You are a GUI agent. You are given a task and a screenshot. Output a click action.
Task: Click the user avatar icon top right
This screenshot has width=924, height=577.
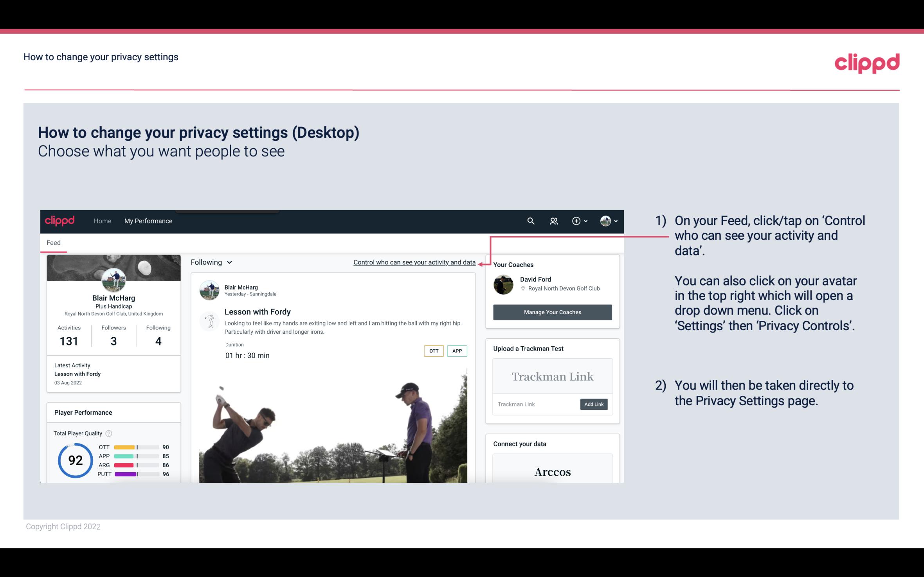click(604, 221)
